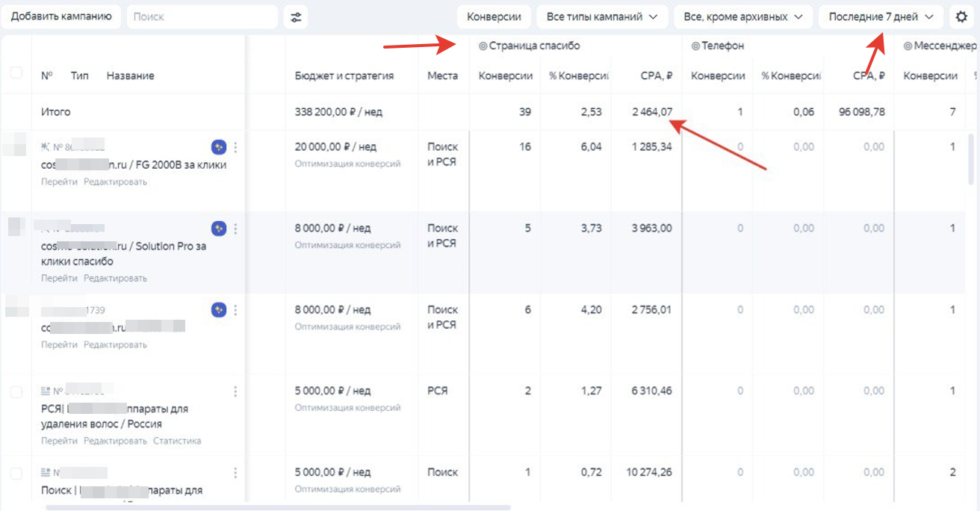Open three-dot menu for РСЯ Россия campaign
The image size is (980, 511).
[235, 391]
